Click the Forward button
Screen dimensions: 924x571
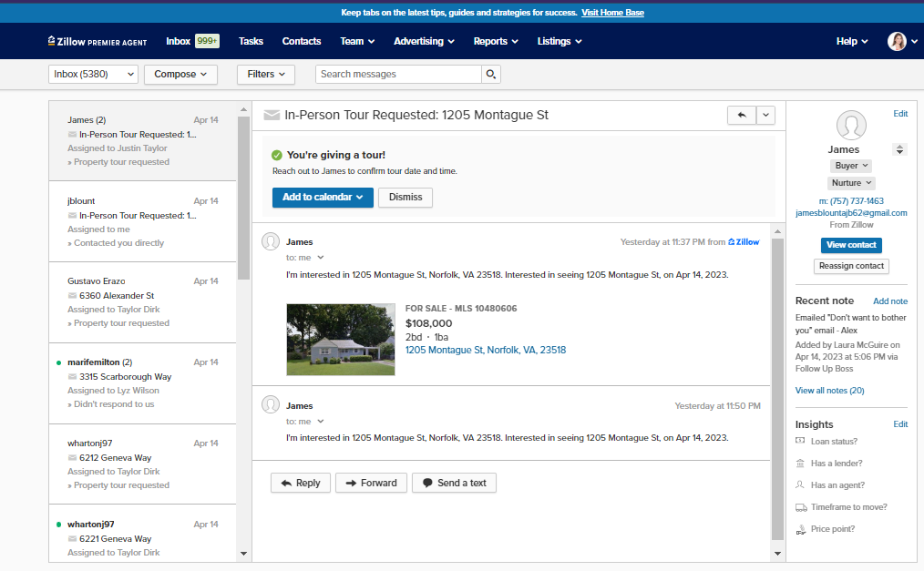pos(371,483)
